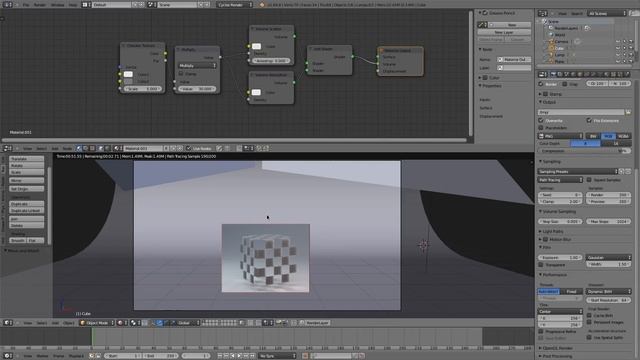Screen dimensions: 640x360
Task: Click the Lamp object icon in outliner
Action: click(551, 55)
